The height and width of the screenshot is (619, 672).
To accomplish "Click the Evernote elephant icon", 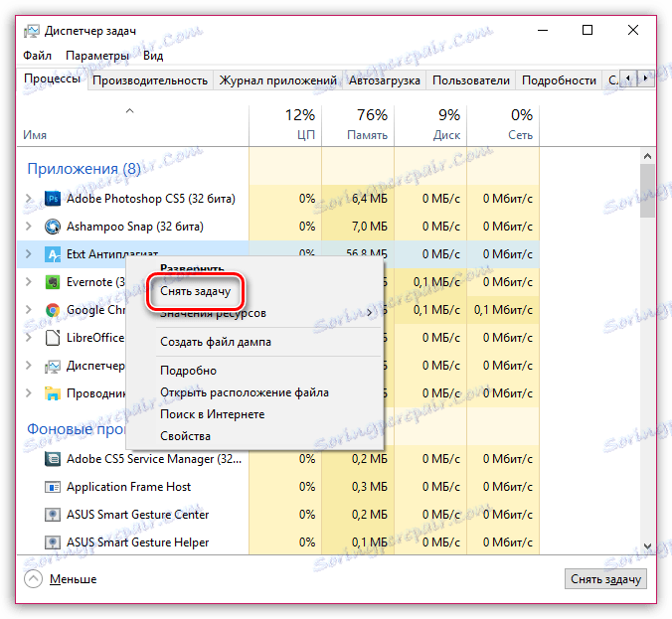I will [x=53, y=282].
